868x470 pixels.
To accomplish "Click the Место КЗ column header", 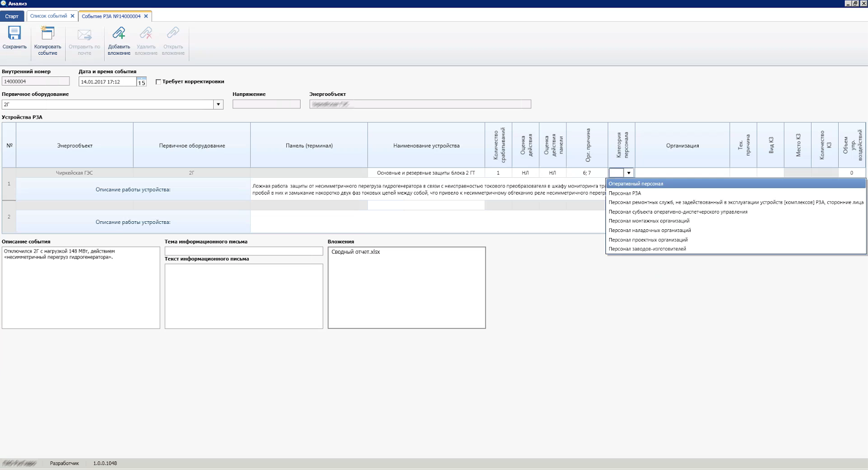I will [x=798, y=145].
